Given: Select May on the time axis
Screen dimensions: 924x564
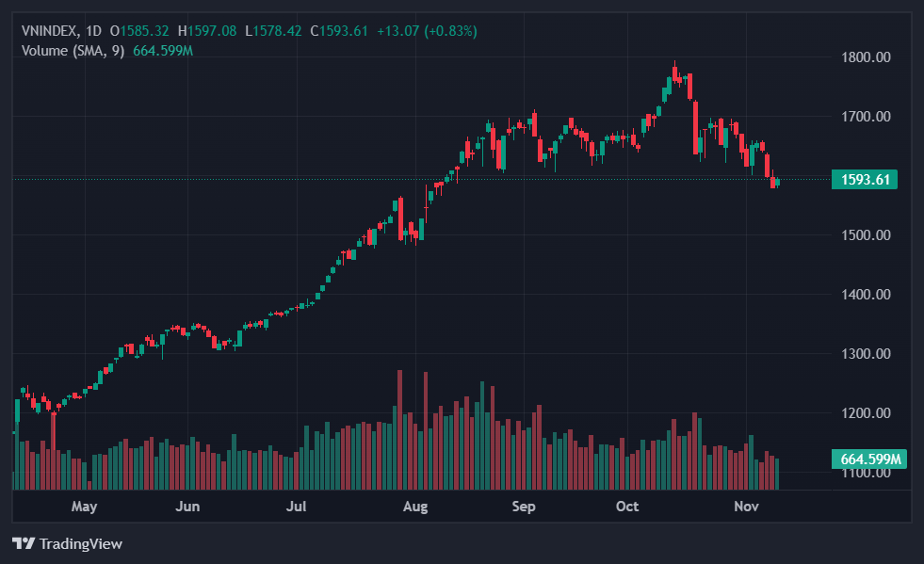Looking at the screenshot, I should click(84, 507).
